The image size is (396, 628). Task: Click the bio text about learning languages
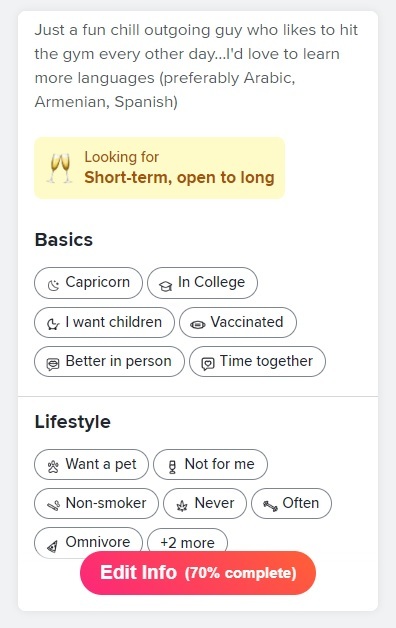click(x=196, y=66)
